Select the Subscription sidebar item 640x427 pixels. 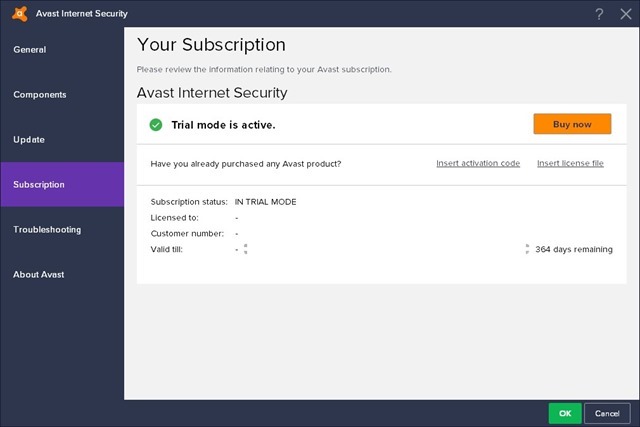(x=39, y=184)
